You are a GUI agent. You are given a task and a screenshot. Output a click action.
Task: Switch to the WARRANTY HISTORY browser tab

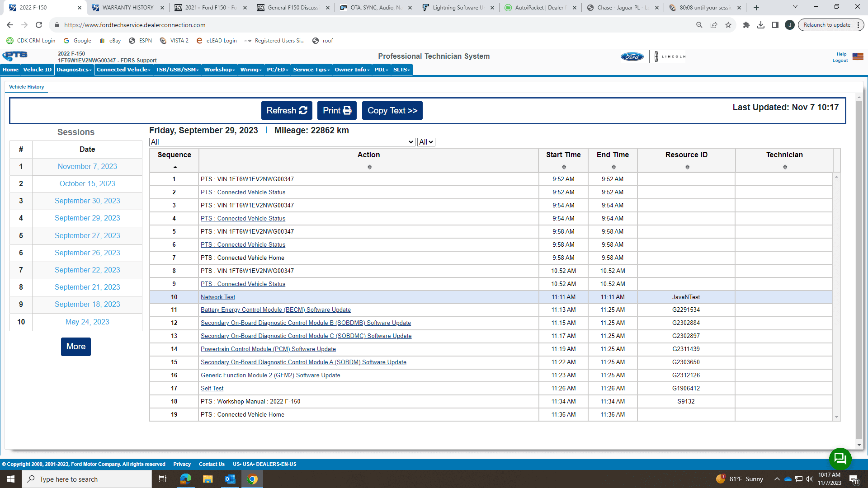click(127, 7)
